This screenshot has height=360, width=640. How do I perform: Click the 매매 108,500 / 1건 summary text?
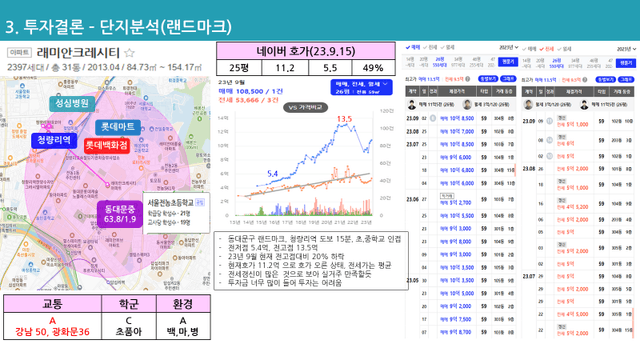point(250,91)
